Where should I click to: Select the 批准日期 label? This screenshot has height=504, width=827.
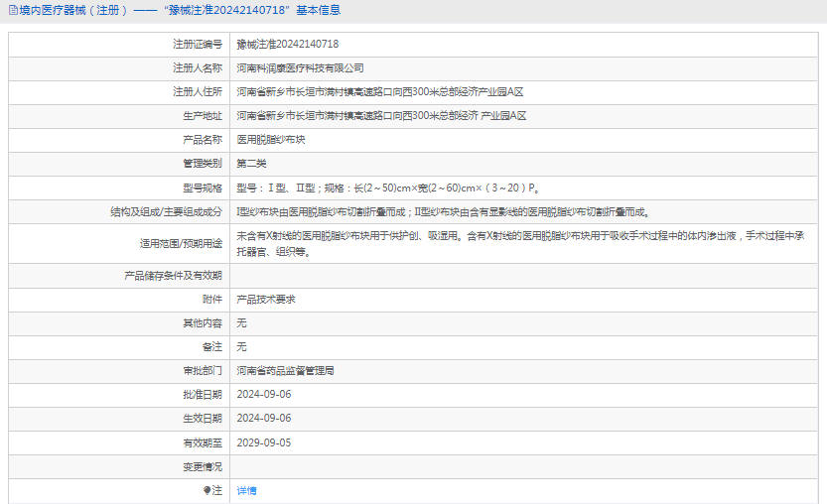pyautogui.click(x=203, y=395)
